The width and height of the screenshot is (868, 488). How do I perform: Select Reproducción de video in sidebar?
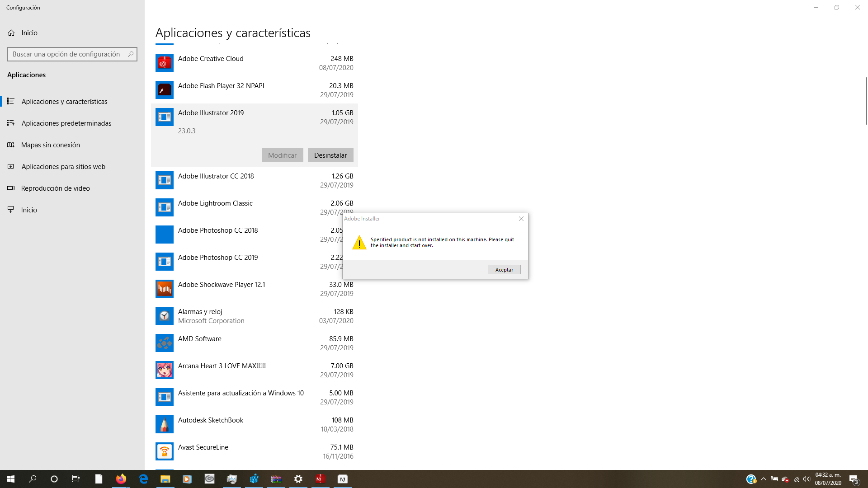(x=55, y=188)
